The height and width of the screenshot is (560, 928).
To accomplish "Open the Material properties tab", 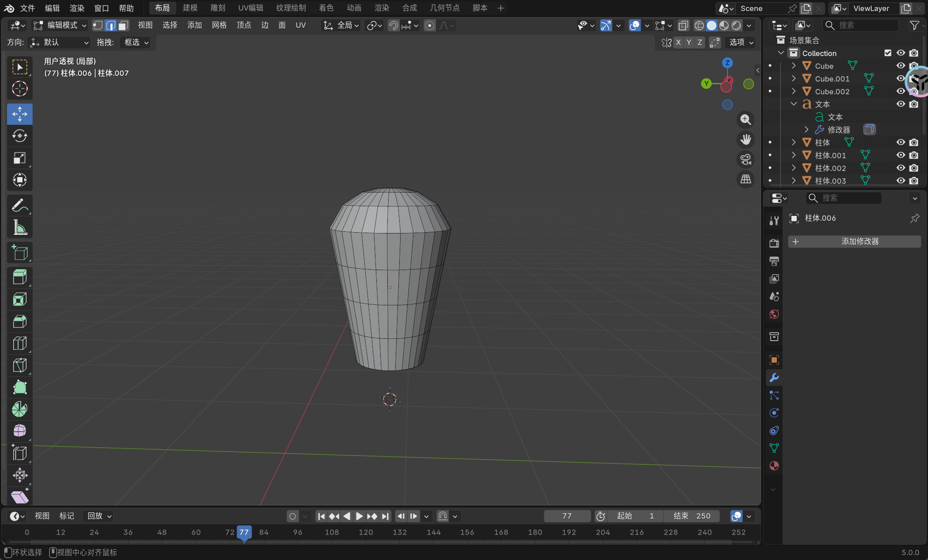I will tap(774, 466).
